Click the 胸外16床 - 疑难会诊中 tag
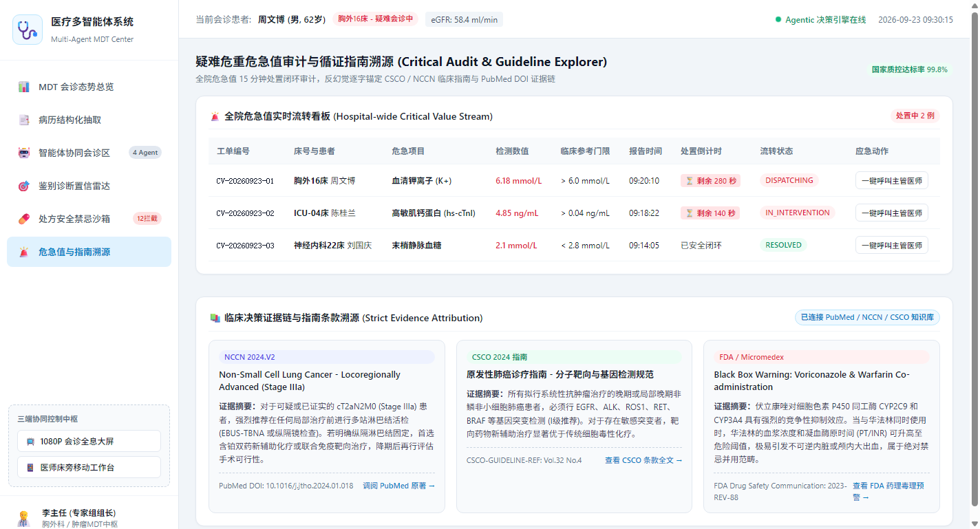Viewport: 980px width, 529px height. point(376,19)
